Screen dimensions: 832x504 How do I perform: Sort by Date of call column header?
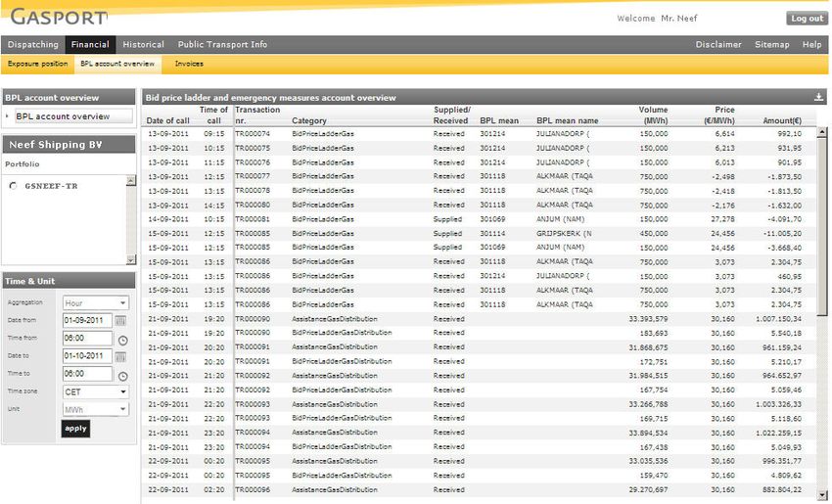tap(167, 121)
